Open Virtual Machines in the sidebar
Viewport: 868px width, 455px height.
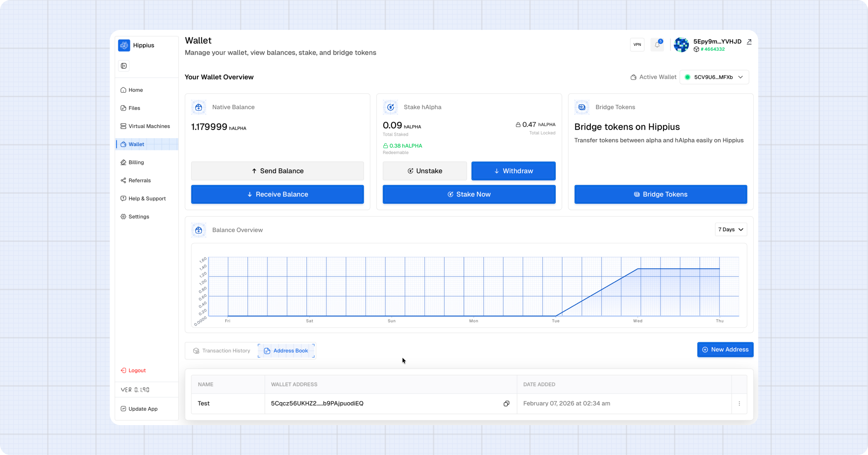149,126
